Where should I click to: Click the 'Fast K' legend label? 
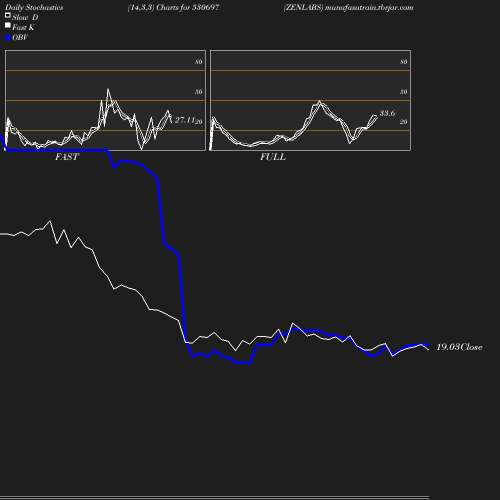(x=23, y=27)
